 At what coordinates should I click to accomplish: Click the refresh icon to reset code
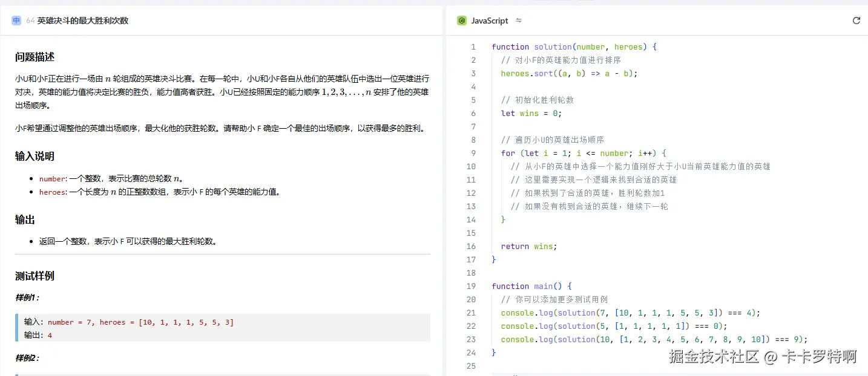click(x=856, y=20)
